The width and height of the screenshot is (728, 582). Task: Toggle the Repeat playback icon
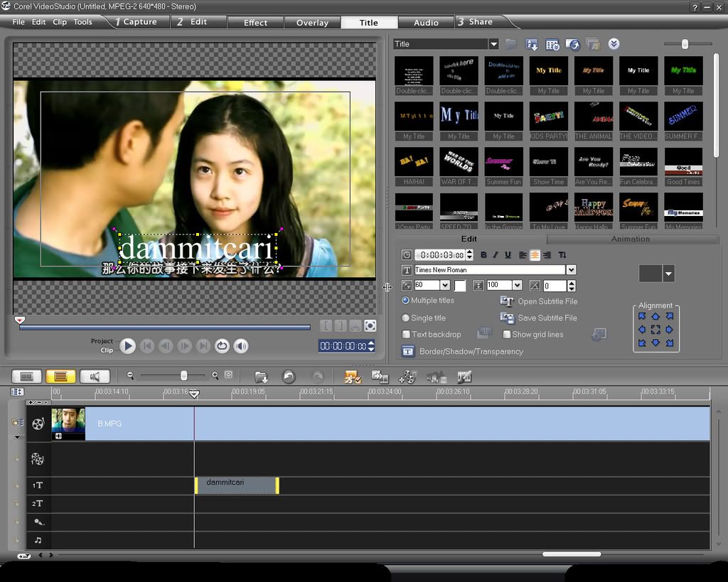pyautogui.click(x=223, y=346)
